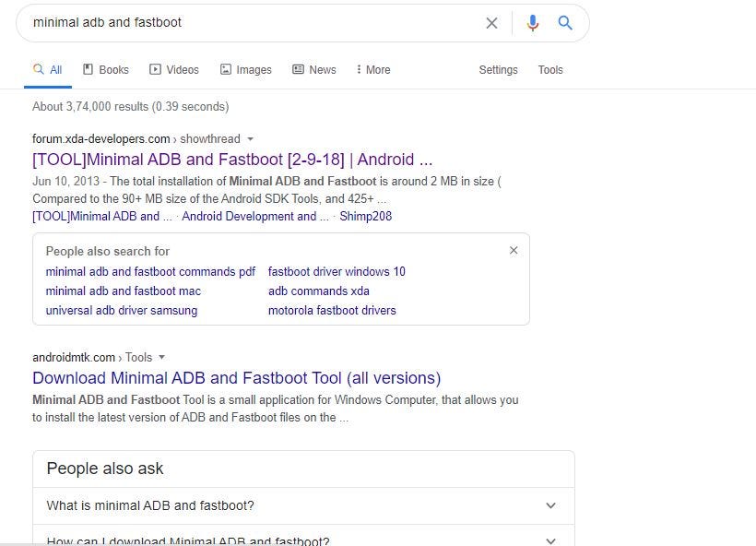Expand "What is minimal ADB and fastboot?"

click(303, 505)
